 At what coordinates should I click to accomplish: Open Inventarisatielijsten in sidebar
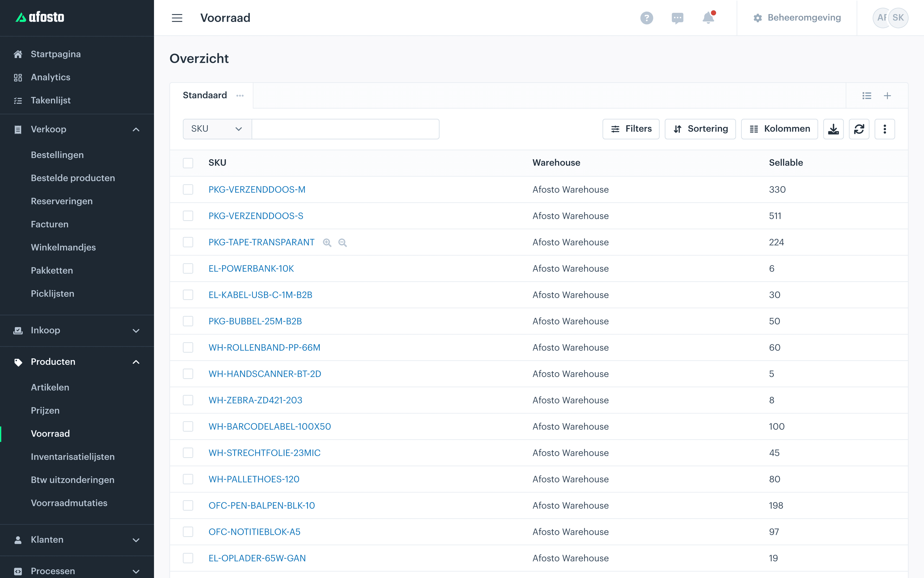click(x=72, y=457)
